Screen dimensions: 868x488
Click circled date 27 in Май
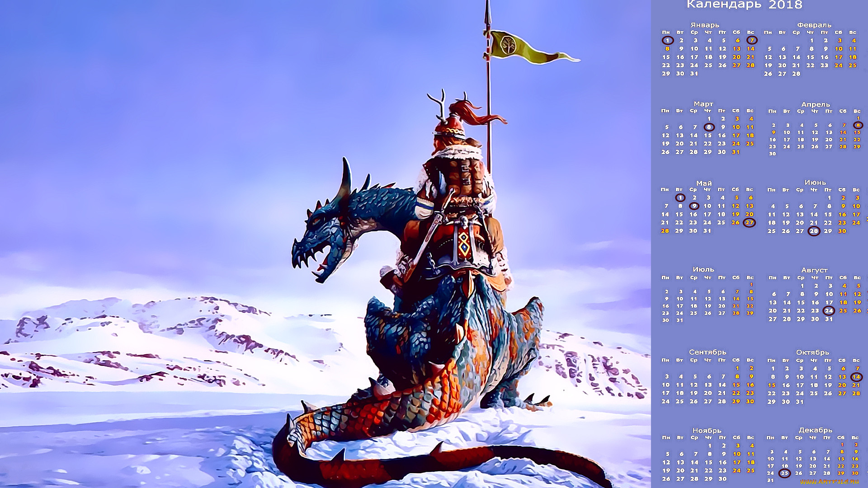[x=750, y=223]
